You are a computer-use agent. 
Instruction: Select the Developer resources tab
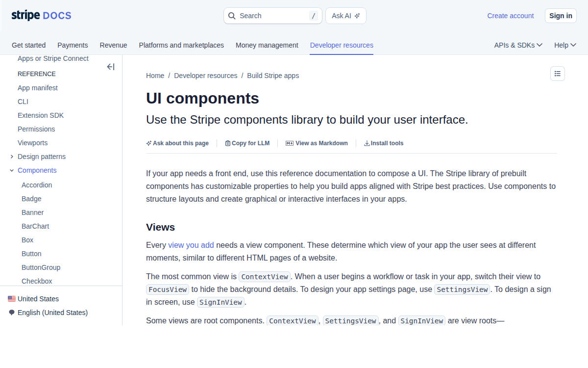pyautogui.click(x=342, y=45)
